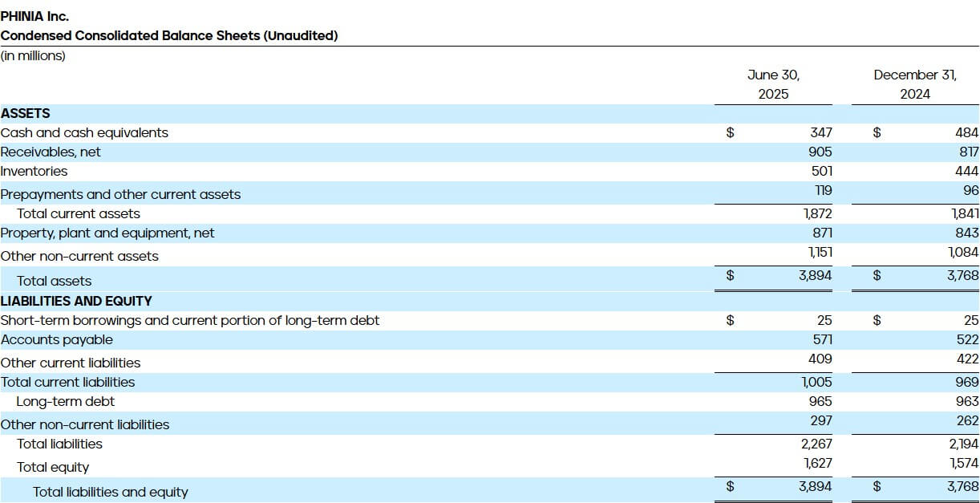The image size is (980, 503).
Task: Click "Property, plant and equipment, net" label
Action: tap(107, 233)
